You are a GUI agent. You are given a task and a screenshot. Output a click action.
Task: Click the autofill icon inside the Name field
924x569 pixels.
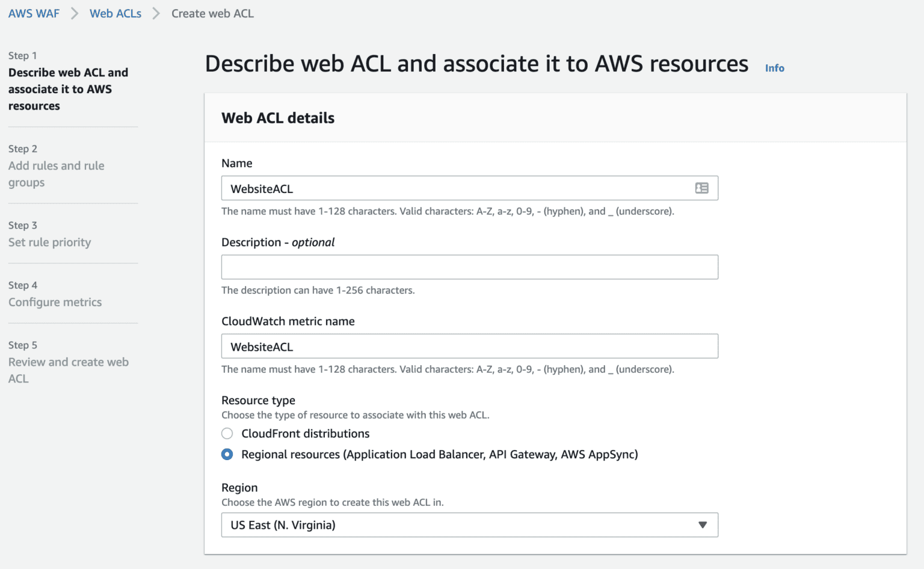pyautogui.click(x=701, y=188)
